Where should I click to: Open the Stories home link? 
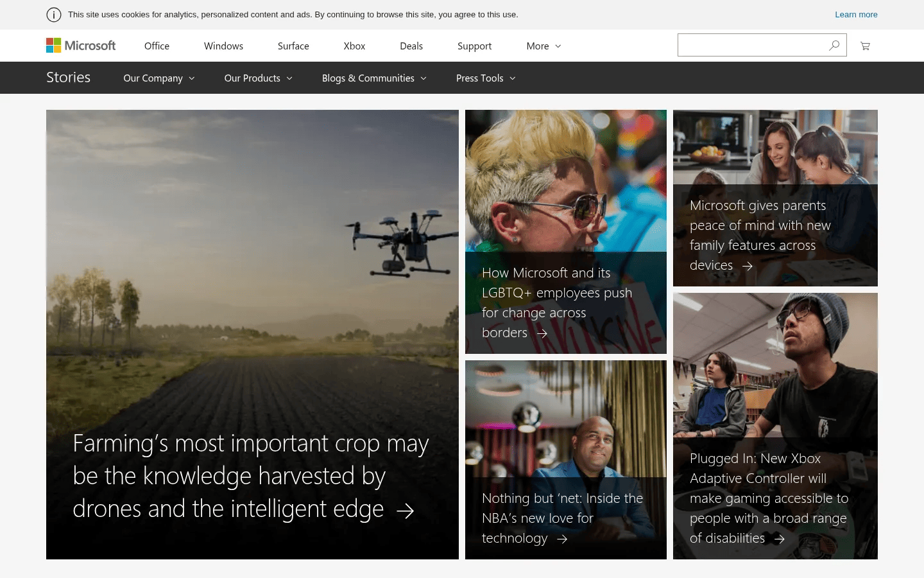coord(68,78)
